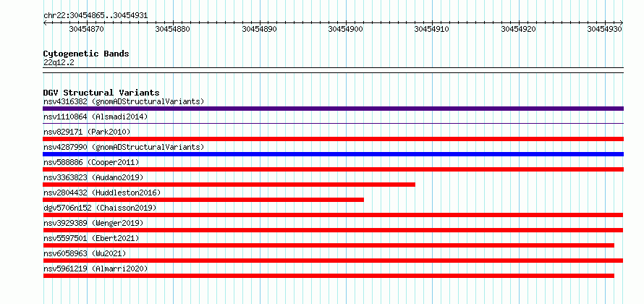This screenshot has height=304, width=644.
Task: Click ruler position 30454930
Action: tap(605, 29)
